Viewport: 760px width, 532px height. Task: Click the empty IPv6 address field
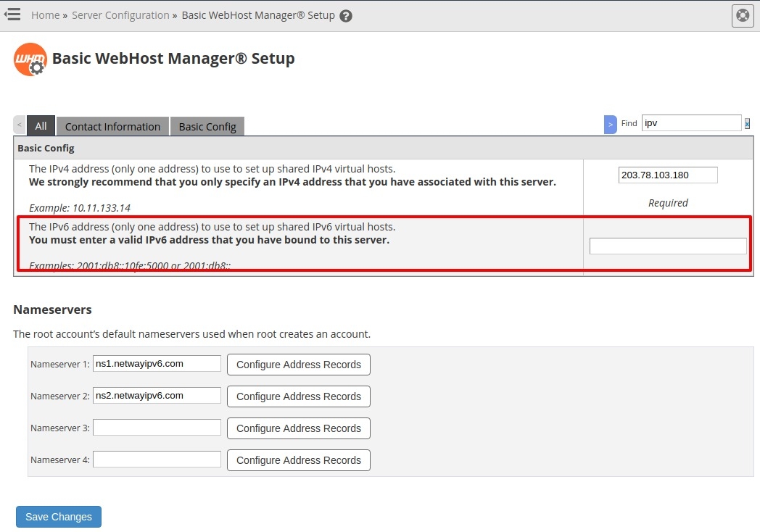668,246
